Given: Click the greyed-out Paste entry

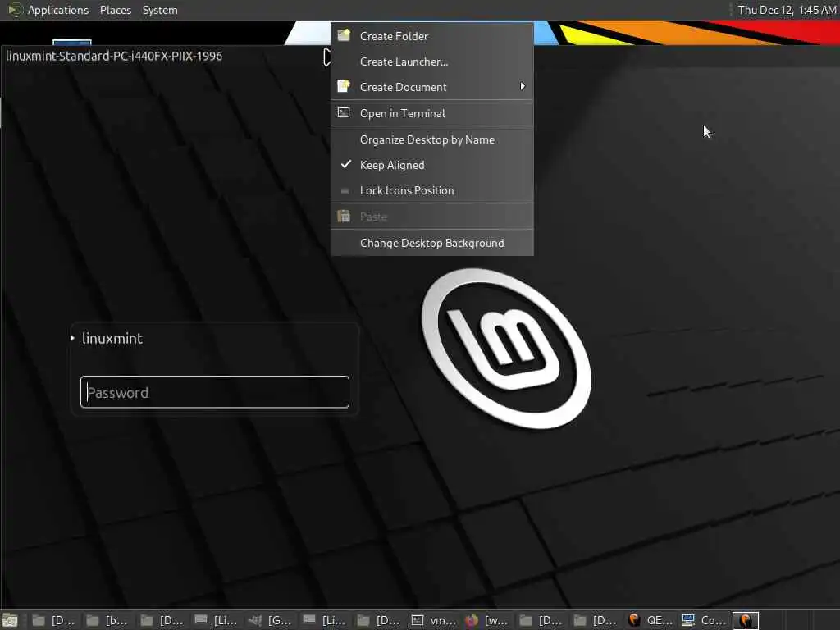Looking at the screenshot, I should (431, 217).
